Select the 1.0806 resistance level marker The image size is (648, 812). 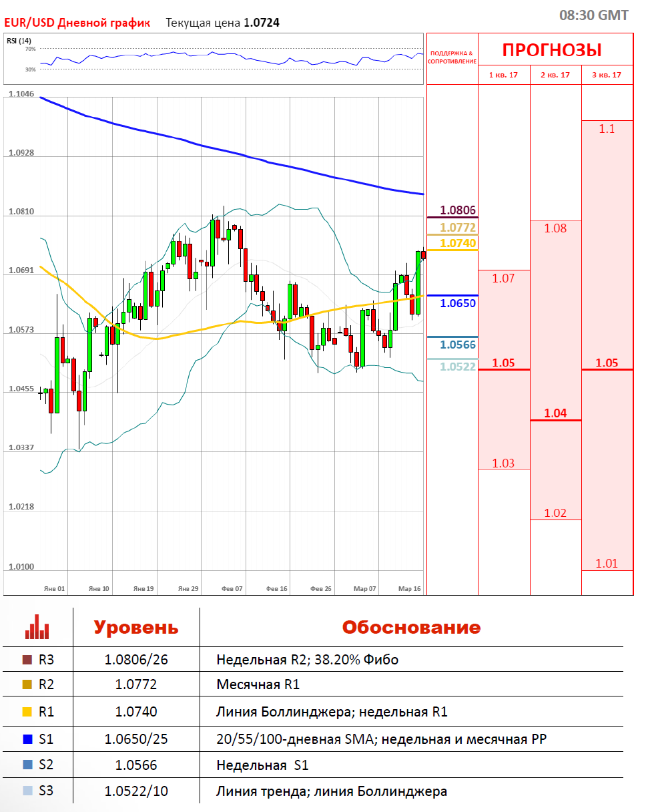(x=458, y=210)
